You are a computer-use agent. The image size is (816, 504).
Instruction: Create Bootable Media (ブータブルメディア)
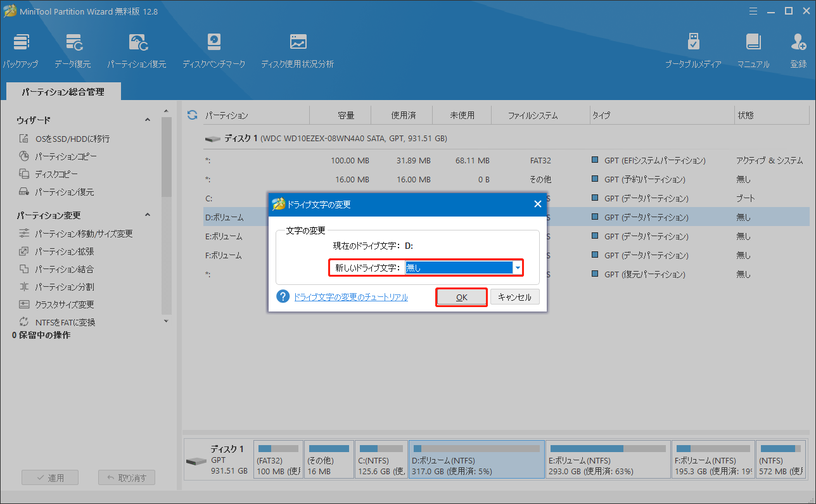(693, 51)
